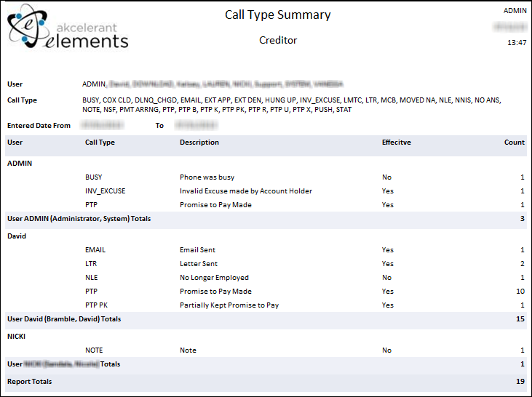Click 'Partially Kept Promise to Pay' description
The image size is (532, 397).
pos(229,305)
